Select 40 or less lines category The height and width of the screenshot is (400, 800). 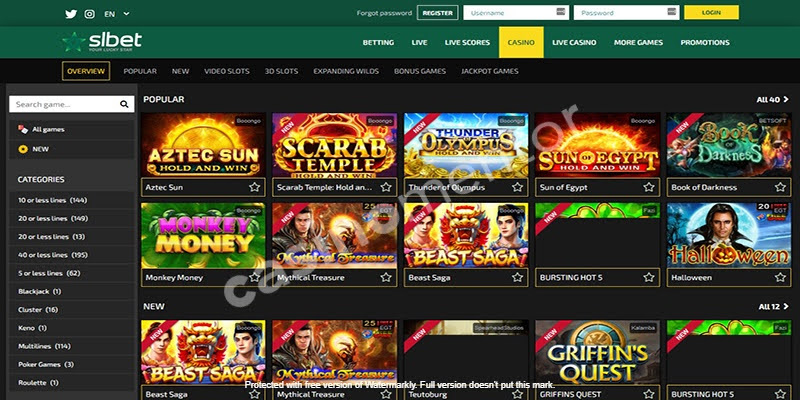[x=71, y=255]
